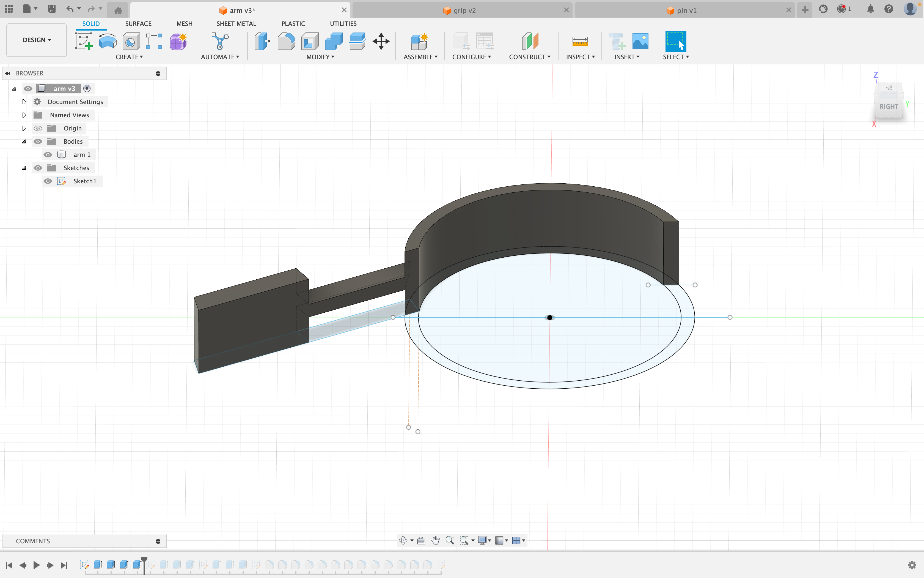Click the RIGHT face of the ViewCube

click(x=889, y=107)
